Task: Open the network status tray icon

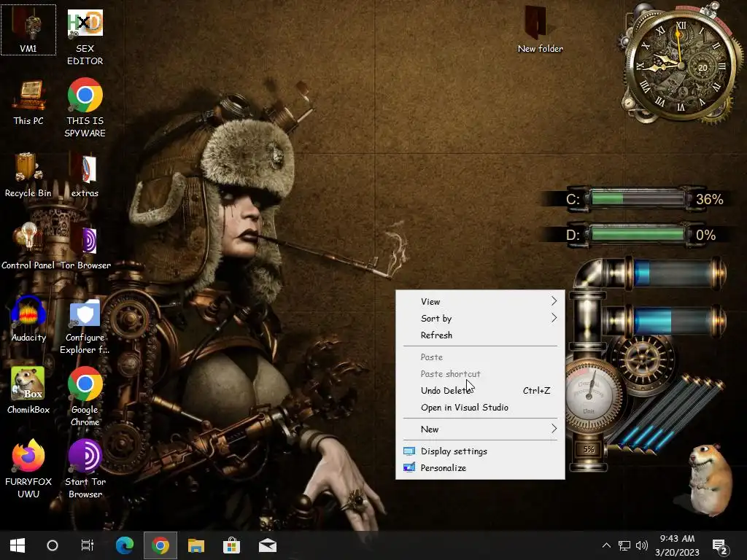Action: pos(624,545)
